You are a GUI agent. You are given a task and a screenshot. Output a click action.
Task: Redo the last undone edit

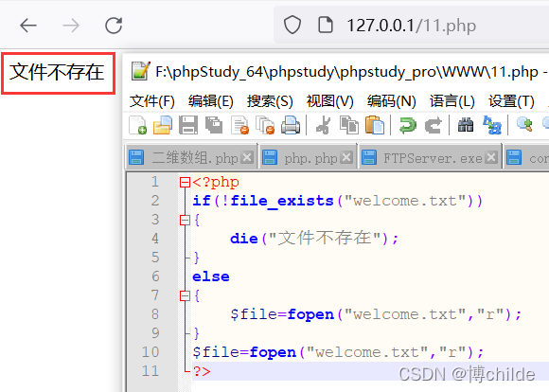(434, 125)
